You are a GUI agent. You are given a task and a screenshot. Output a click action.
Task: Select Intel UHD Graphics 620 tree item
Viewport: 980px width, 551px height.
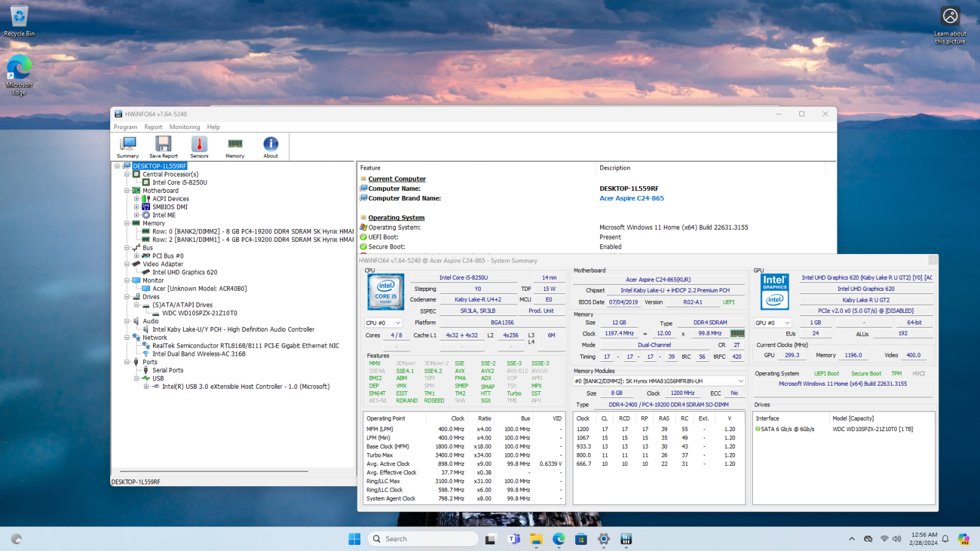pos(184,272)
